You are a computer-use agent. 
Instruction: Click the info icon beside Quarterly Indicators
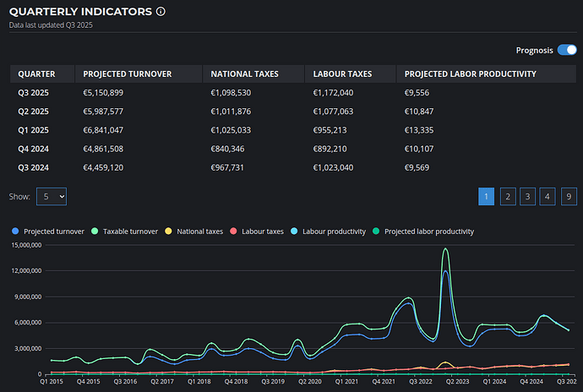pyautogui.click(x=161, y=12)
